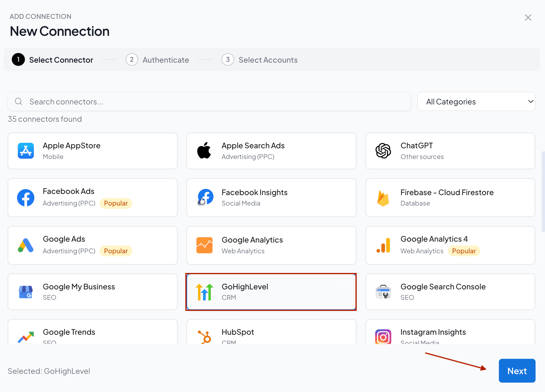Focus the Search connectors field
This screenshot has height=392, width=545.
[209, 101]
